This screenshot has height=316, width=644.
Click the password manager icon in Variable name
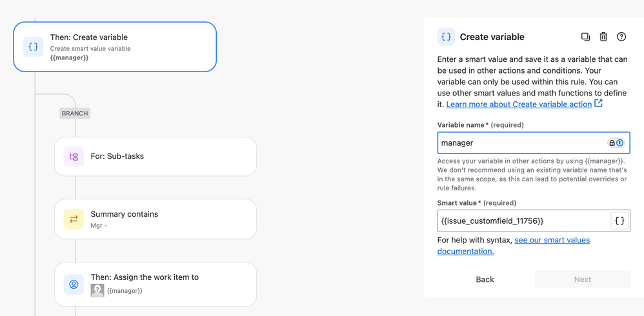tap(616, 143)
